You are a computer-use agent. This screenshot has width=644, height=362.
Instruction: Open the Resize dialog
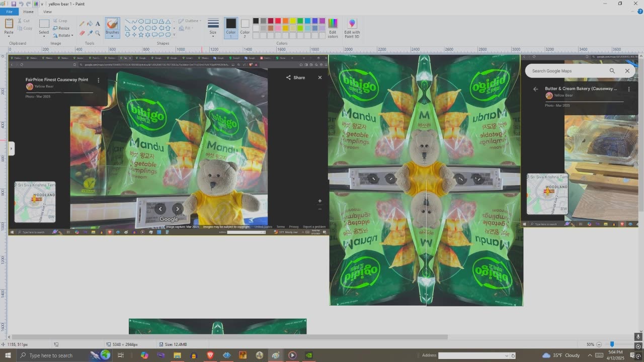61,28
